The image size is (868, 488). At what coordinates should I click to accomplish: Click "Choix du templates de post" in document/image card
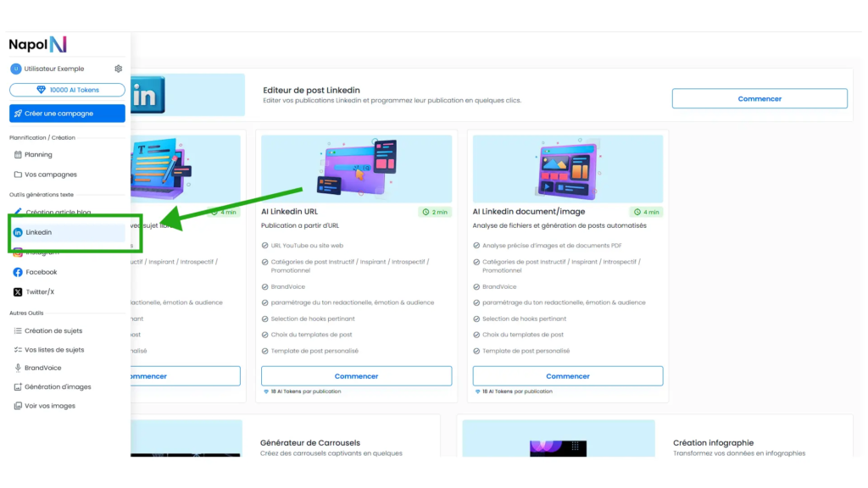tap(522, 335)
